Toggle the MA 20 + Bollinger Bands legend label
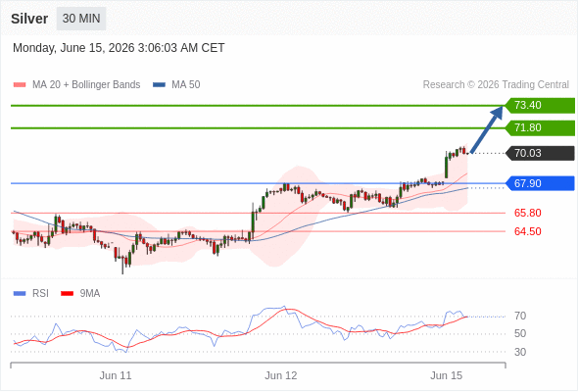The image size is (578, 392). pyautogui.click(x=86, y=85)
